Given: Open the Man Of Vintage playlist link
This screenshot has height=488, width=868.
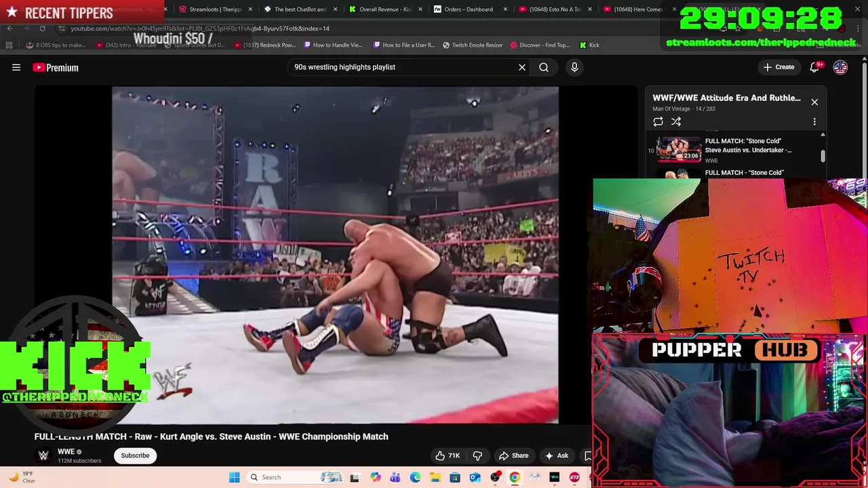Looking at the screenshot, I should pos(670,108).
